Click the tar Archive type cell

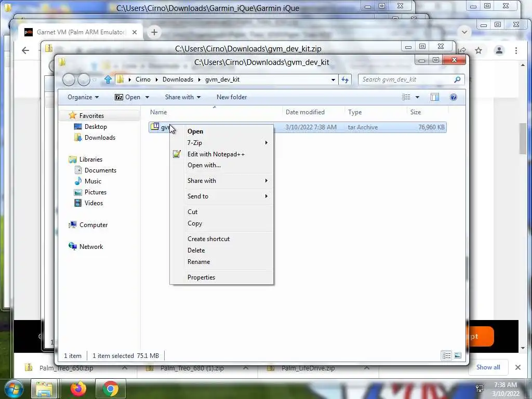[x=363, y=127]
